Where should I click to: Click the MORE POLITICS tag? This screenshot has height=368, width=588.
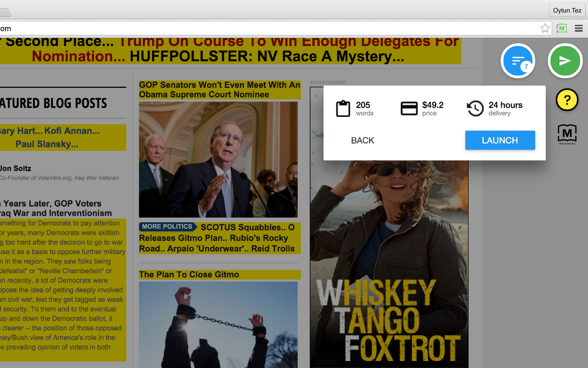point(168,227)
